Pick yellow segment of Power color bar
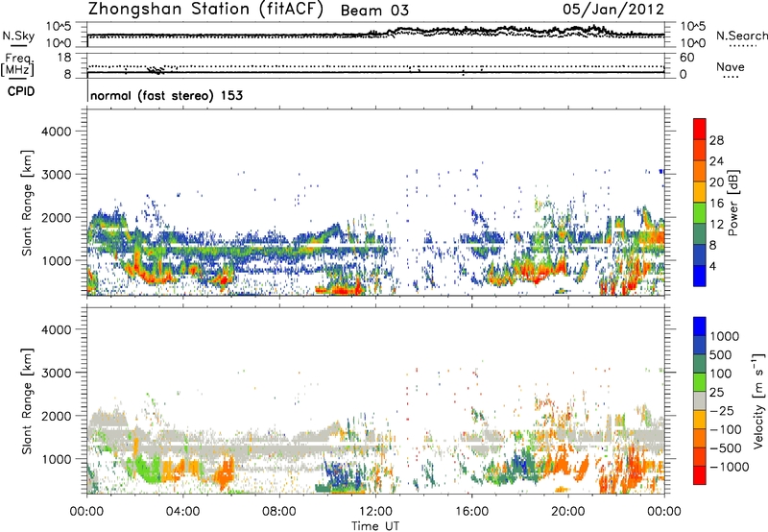 coord(700,191)
